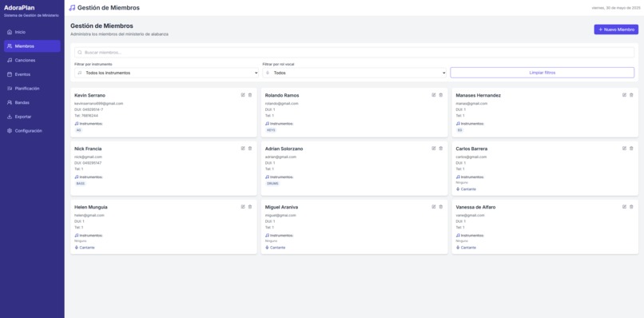Click DUI: 049295147 on Nick Francia card

88,163
